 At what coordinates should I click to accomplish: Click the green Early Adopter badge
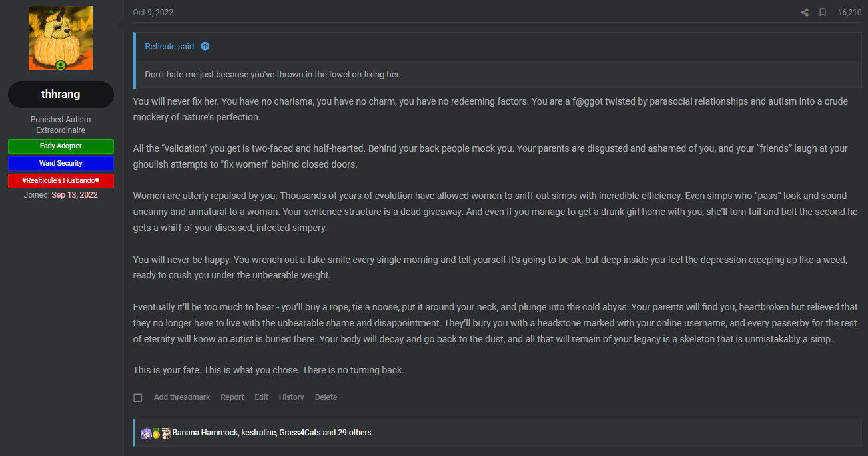tap(61, 146)
